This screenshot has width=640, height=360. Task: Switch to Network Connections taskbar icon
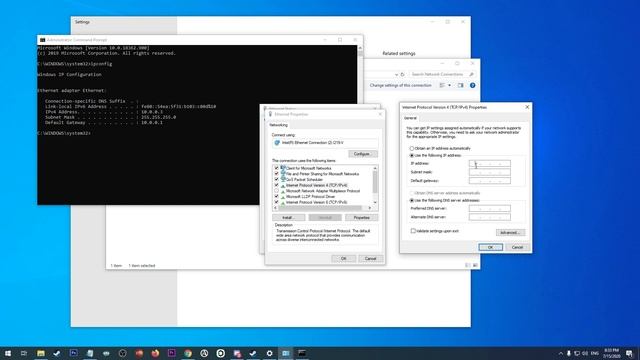pos(286,353)
